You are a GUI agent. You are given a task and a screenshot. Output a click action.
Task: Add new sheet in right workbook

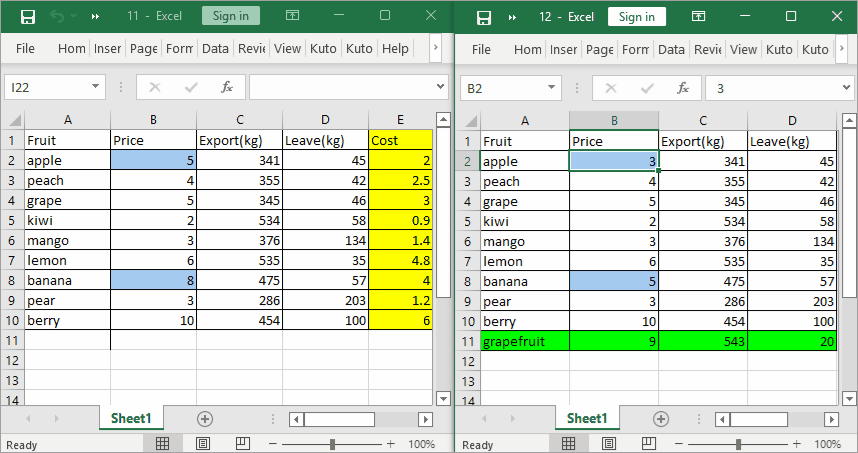pyautogui.click(x=661, y=419)
